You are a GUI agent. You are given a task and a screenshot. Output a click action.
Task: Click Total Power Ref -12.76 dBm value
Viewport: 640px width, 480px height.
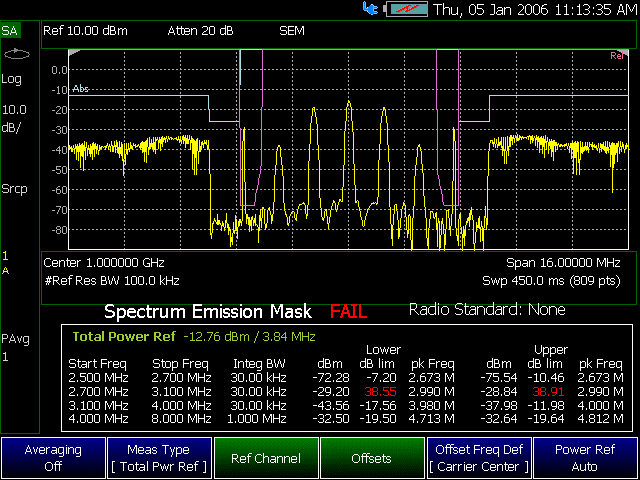[x=249, y=337]
